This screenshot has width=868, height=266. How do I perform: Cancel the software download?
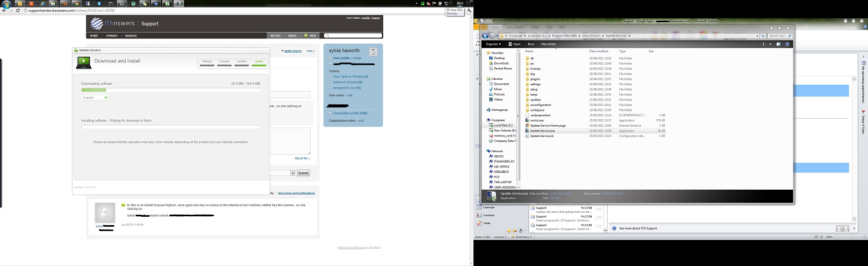pos(95,98)
